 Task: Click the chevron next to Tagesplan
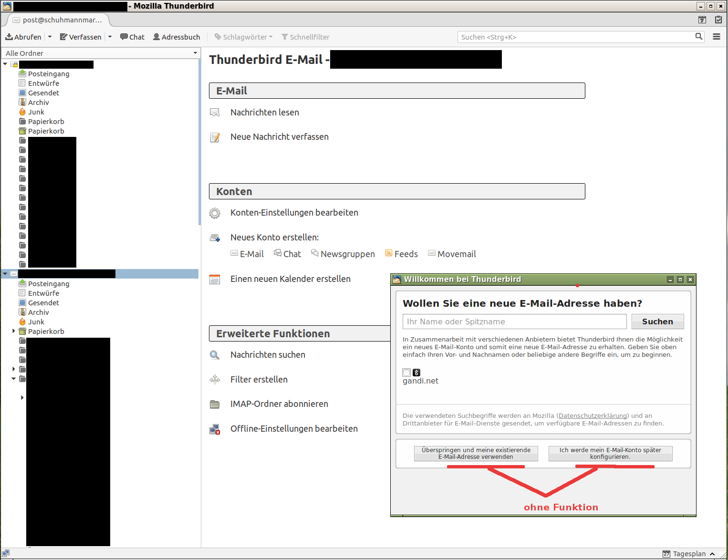tap(712, 554)
